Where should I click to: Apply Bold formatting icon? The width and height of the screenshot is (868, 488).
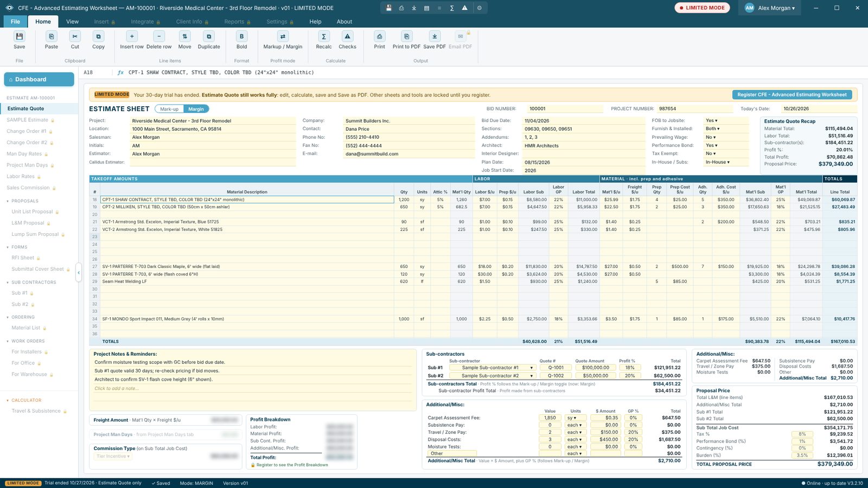242,36
